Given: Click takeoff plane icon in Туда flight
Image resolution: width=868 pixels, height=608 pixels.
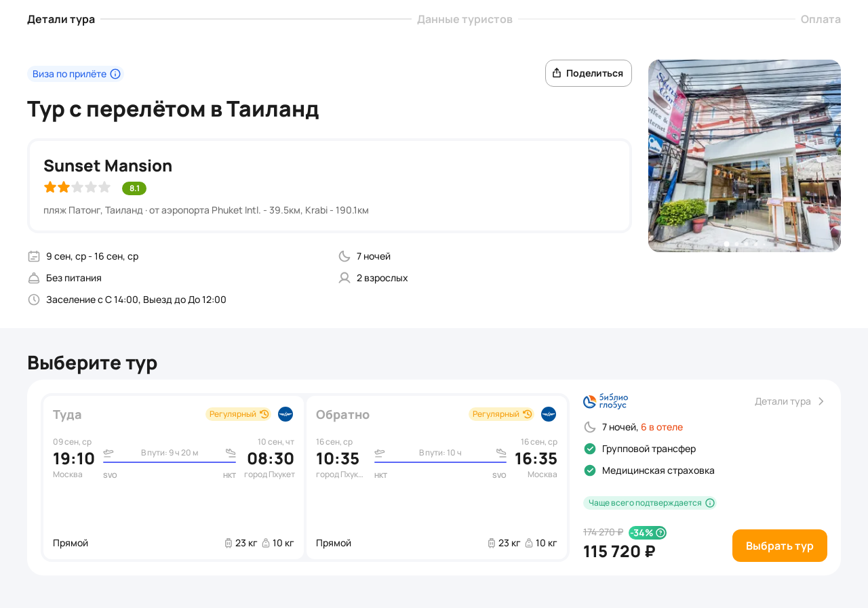Looking at the screenshot, I should 108,453.
